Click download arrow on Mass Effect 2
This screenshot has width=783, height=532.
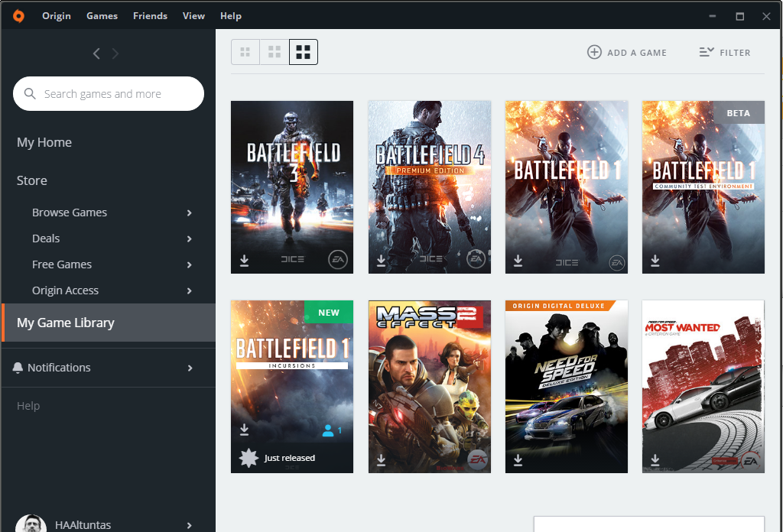point(381,460)
